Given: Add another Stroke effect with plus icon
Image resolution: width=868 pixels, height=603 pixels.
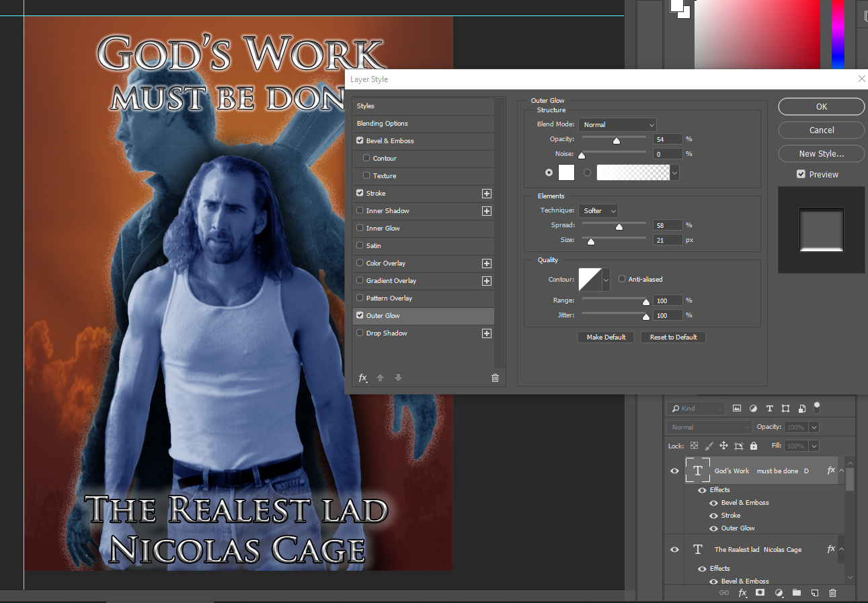Looking at the screenshot, I should tap(487, 194).
